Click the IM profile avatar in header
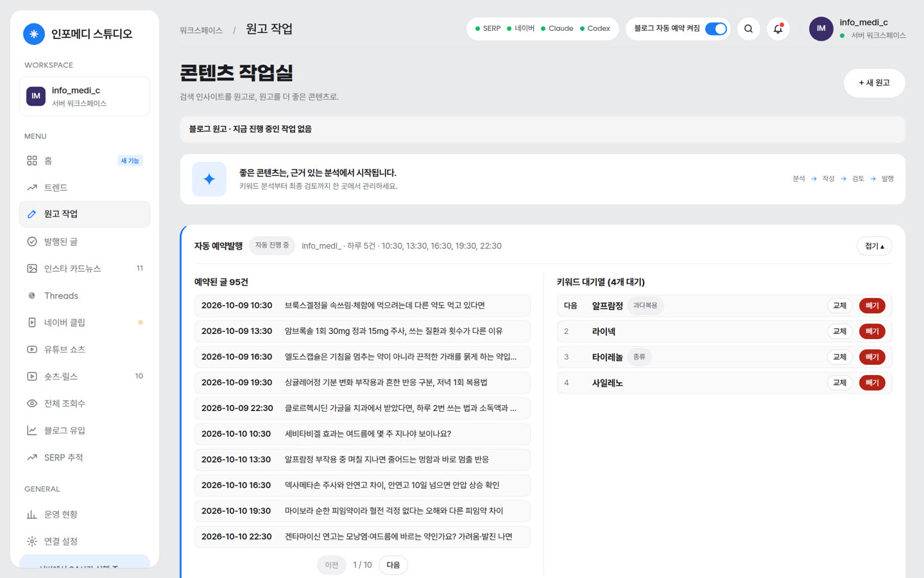Image resolution: width=924 pixels, height=578 pixels. pyautogui.click(x=821, y=29)
